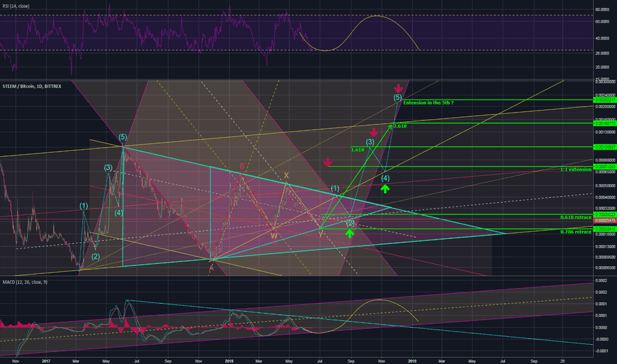Click the 80.0000 level on the RSI scale
The image size is (617, 364).
(602, 9)
